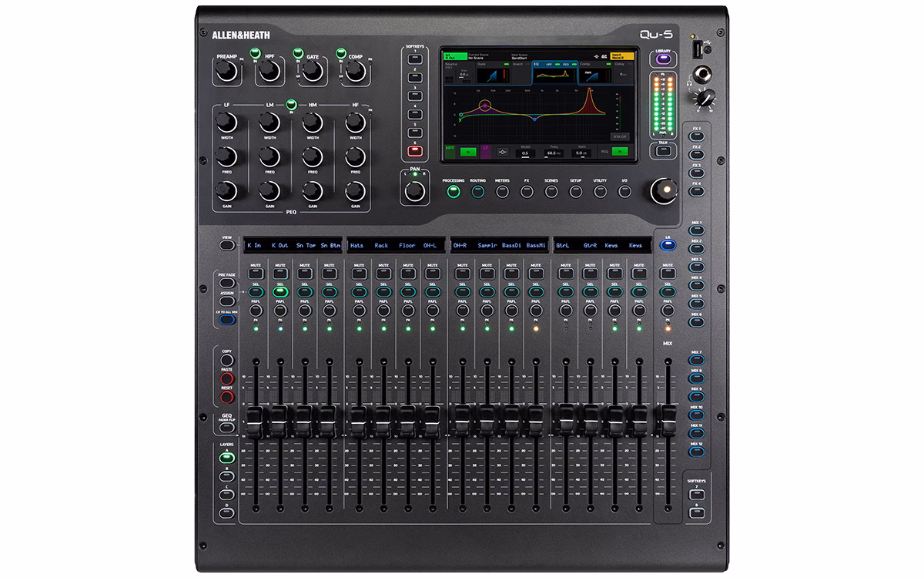
Task: Click the PAN knob
Action: tap(415, 192)
